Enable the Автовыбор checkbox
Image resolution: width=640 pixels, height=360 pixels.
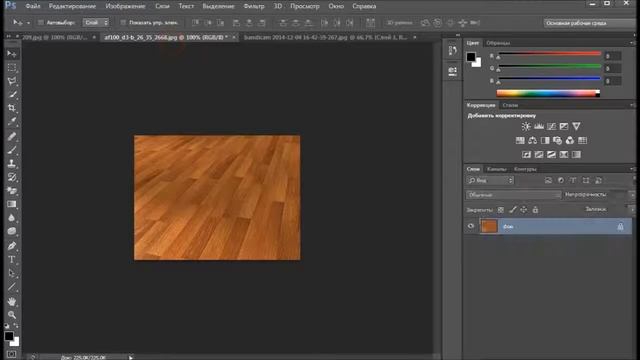coord(40,22)
